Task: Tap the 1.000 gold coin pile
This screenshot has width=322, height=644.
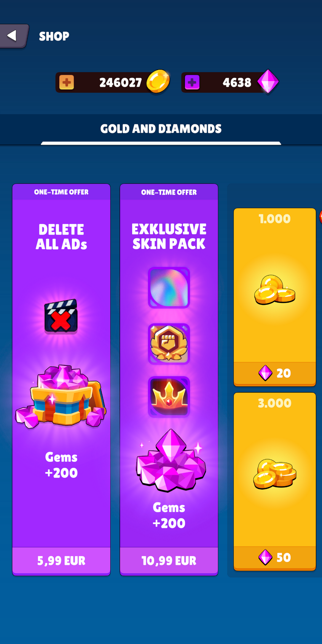Action: 275,290
